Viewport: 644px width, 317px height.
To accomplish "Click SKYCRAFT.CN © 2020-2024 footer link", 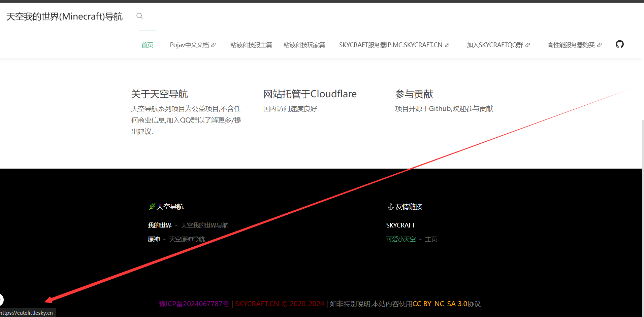I will [x=280, y=304].
